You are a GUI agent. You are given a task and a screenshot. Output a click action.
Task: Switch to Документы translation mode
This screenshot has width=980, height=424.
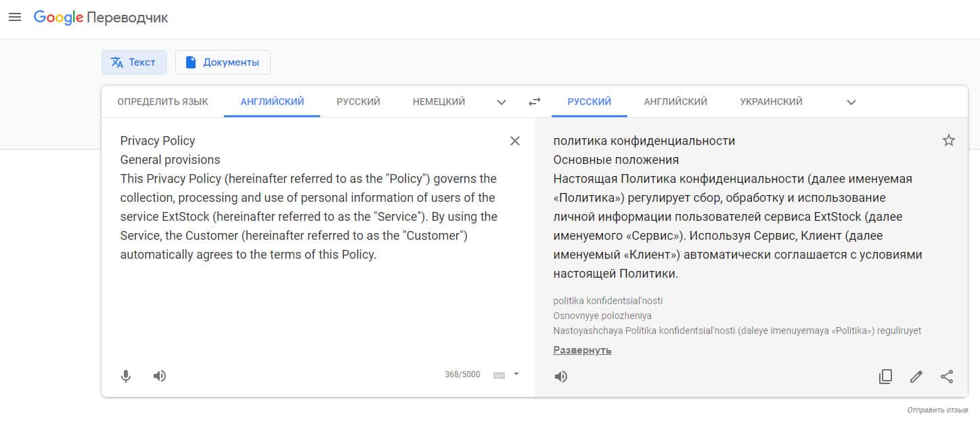[223, 62]
